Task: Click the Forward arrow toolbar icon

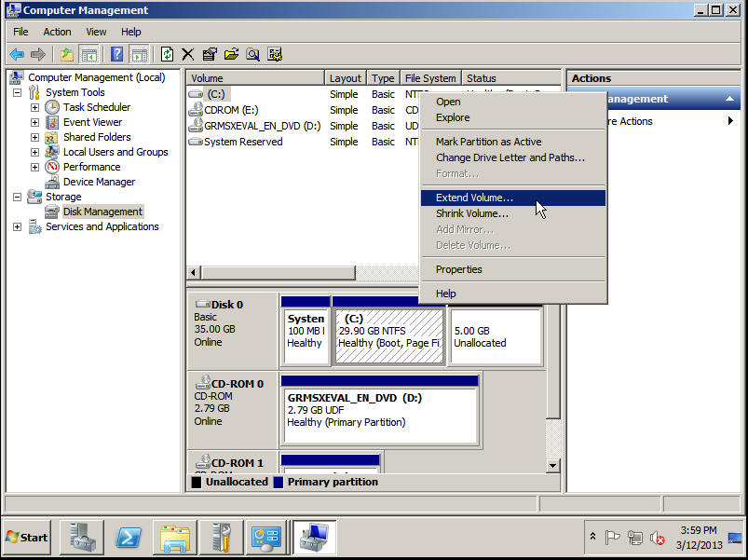Action: coord(37,54)
